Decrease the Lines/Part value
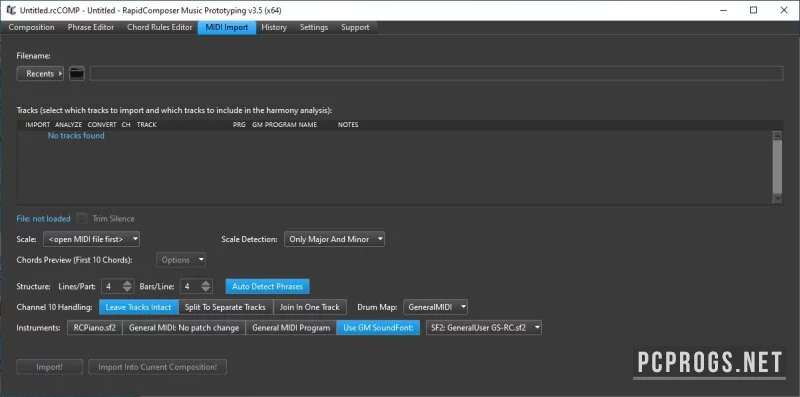800x397 pixels. click(x=128, y=290)
